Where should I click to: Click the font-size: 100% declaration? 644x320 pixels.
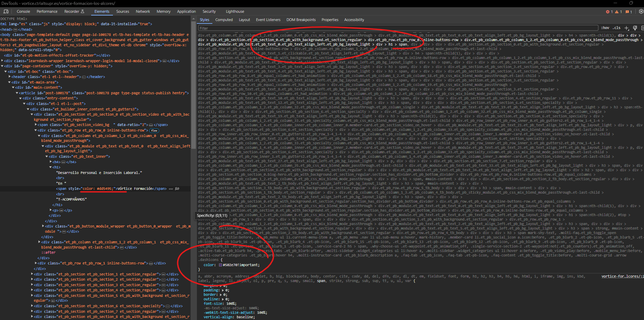pos(220,304)
